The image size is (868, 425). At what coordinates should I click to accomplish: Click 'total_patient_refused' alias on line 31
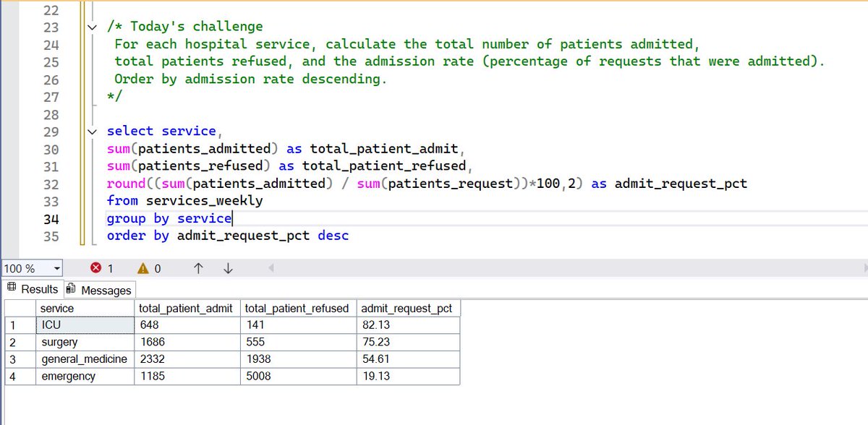384,166
